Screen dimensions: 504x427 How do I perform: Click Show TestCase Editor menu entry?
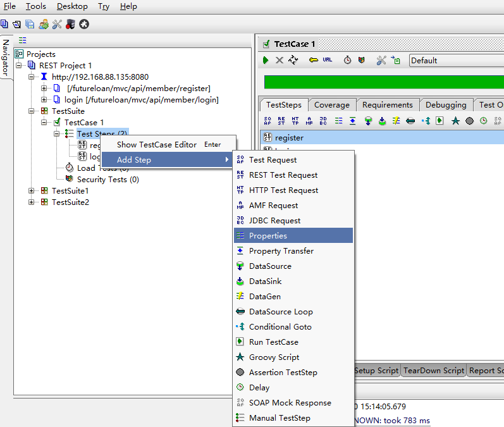157,144
